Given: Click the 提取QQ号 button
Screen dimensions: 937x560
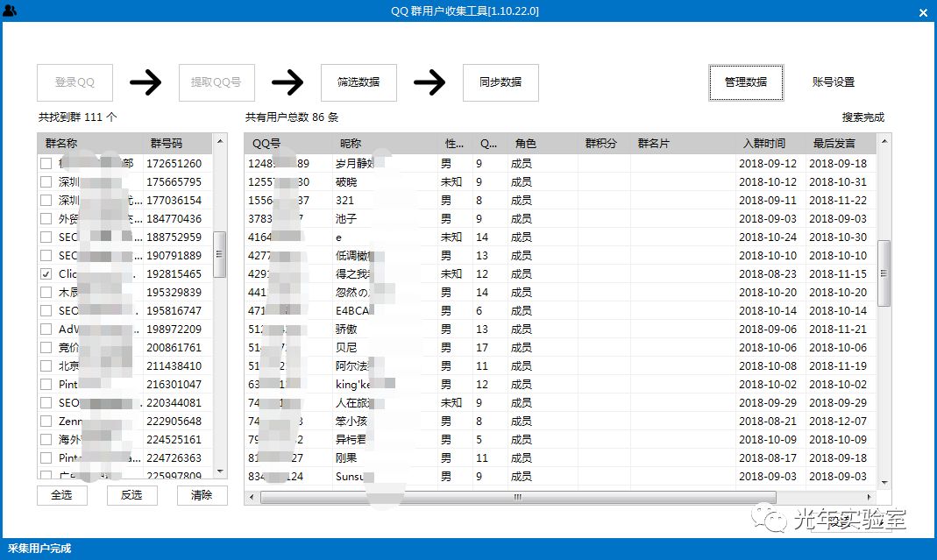Looking at the screenshot, I should point(217,82).
